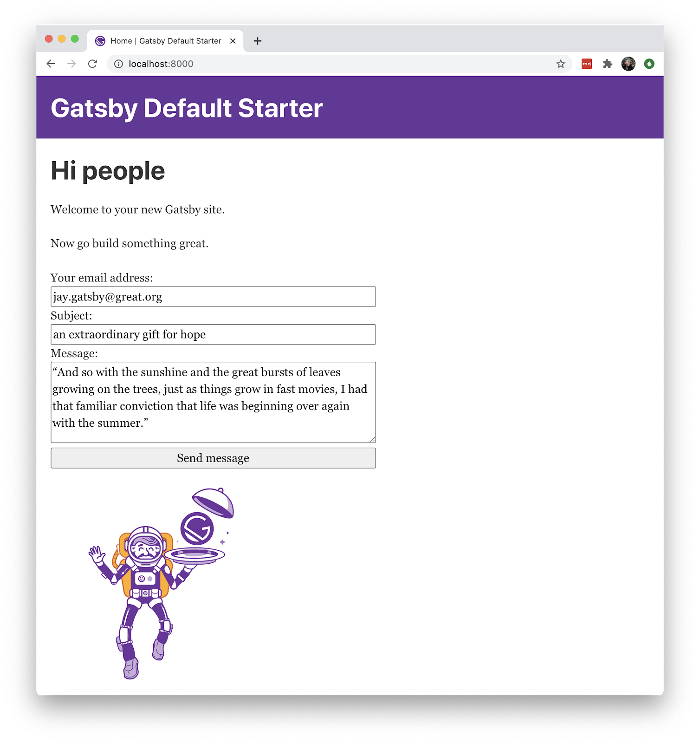
Task: Click the green fullscreen window button
Action: point(75,39)
